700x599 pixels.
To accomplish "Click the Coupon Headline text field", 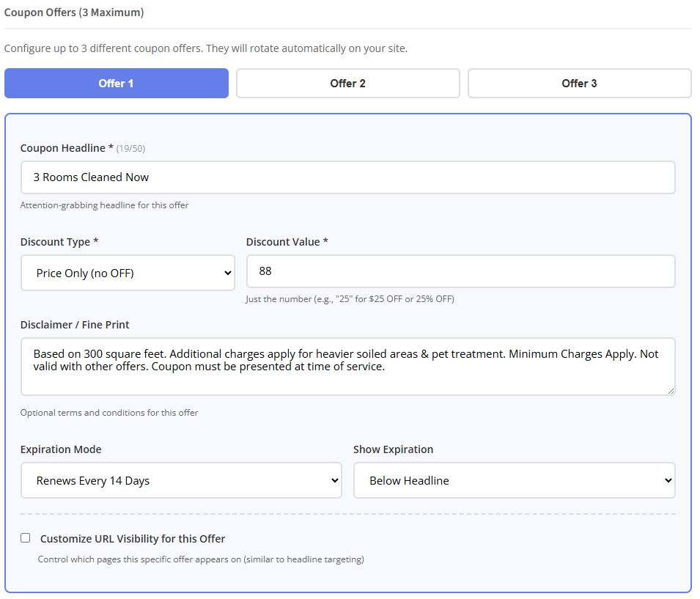I will pyautogui.click(x=347, y=177).
